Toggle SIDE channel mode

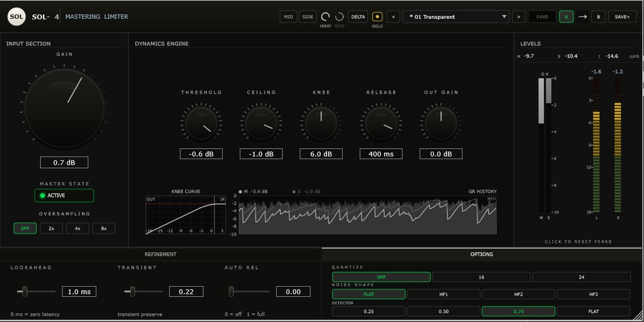[x=307, y=17]
